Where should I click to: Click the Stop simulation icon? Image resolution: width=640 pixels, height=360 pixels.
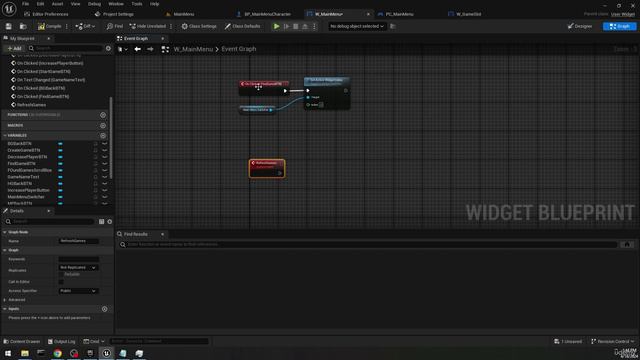click(296, 26)
